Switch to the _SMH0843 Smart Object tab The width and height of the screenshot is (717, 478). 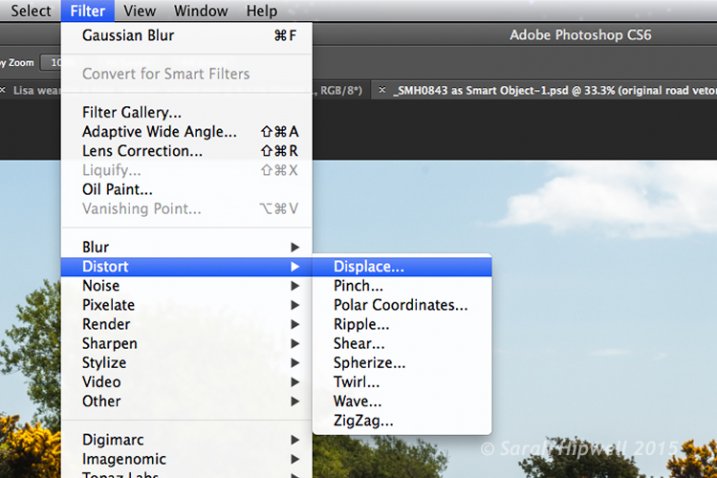click(550, 90)
